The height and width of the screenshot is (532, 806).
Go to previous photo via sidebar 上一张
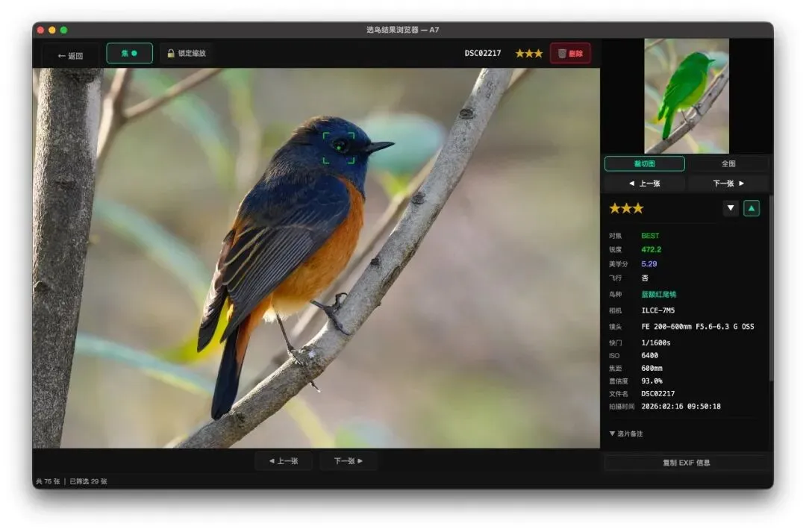(645, 184)
